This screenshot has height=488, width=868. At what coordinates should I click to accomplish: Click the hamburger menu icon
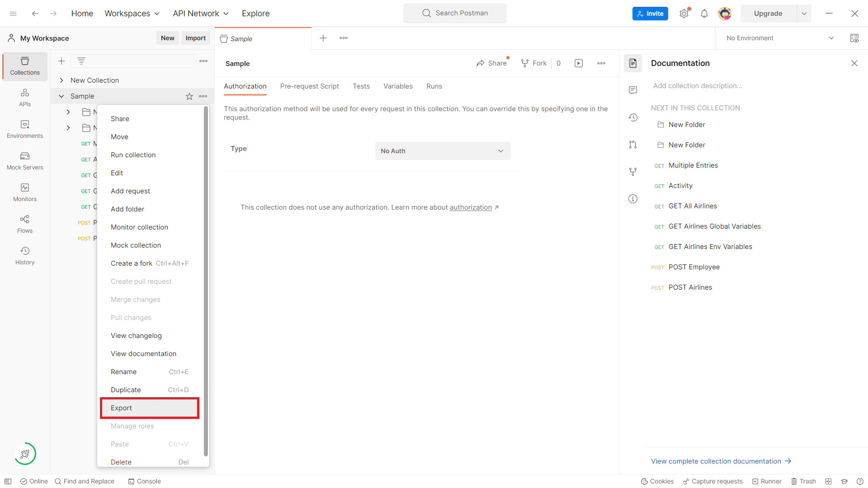point(13,14)
